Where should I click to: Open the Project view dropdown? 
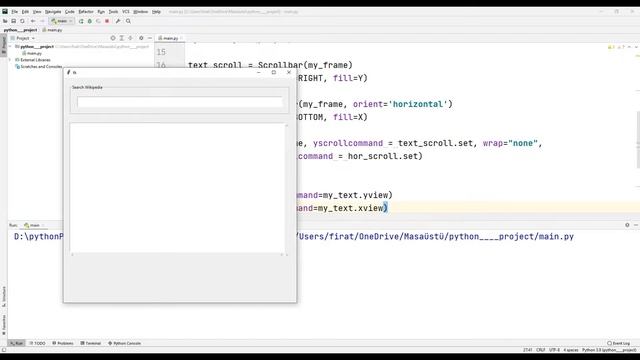23,38
